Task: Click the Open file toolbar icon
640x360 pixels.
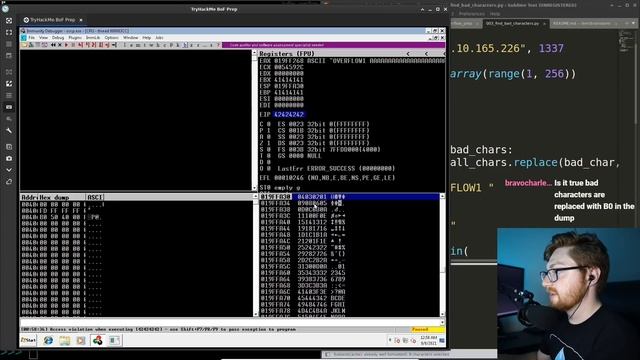Action: tap(24, 45)
